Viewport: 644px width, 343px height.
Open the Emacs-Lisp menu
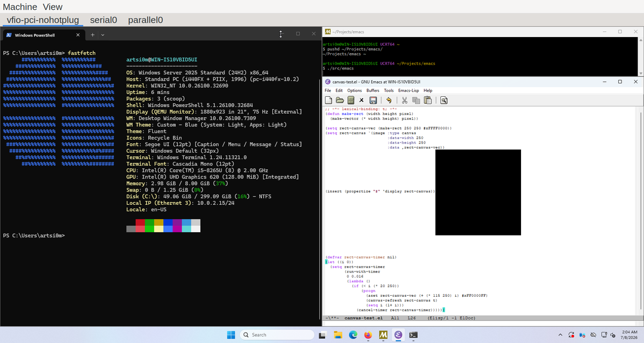[x=409, y=90]
